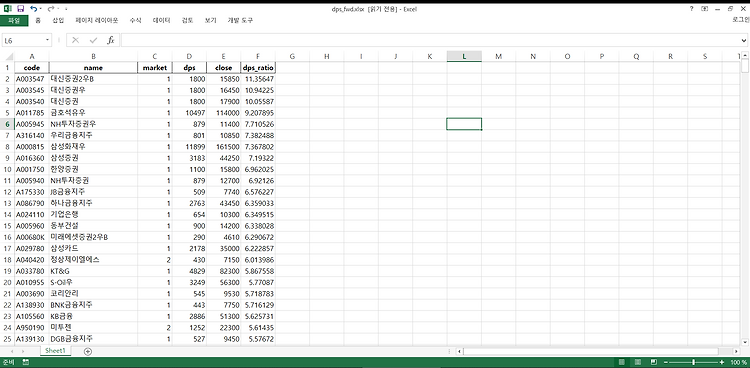This screenshot has width=750, height=368.
Task: Switch to Page Layout view in the status bar
Action: (x=638, y=362)
